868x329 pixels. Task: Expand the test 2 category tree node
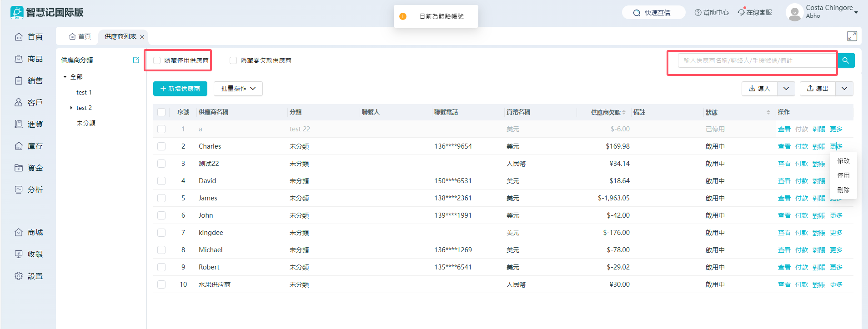click(x=71, y=108)
